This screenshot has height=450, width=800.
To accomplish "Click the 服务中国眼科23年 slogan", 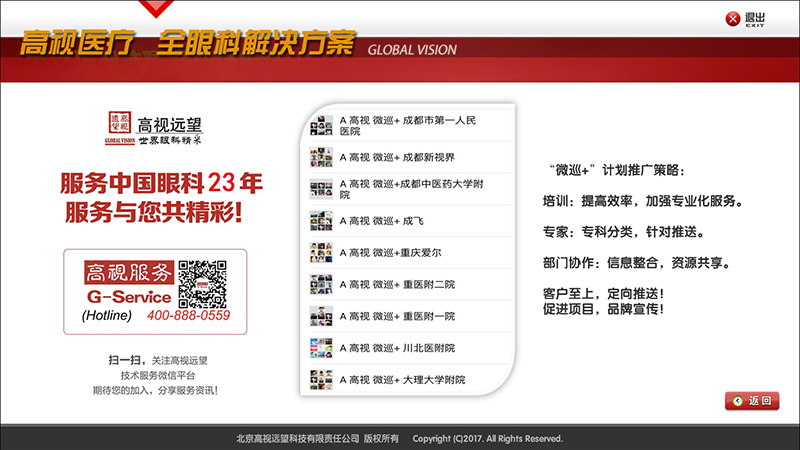I will pos(161,183).
